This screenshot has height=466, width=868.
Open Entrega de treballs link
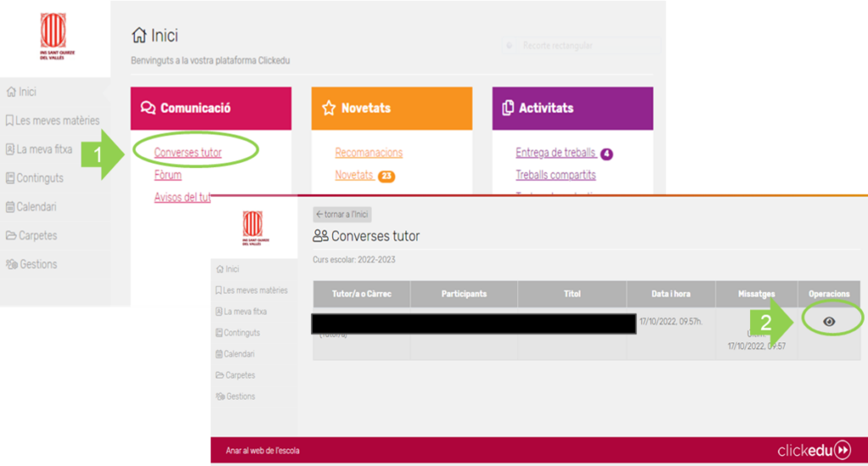pos(555,153)
